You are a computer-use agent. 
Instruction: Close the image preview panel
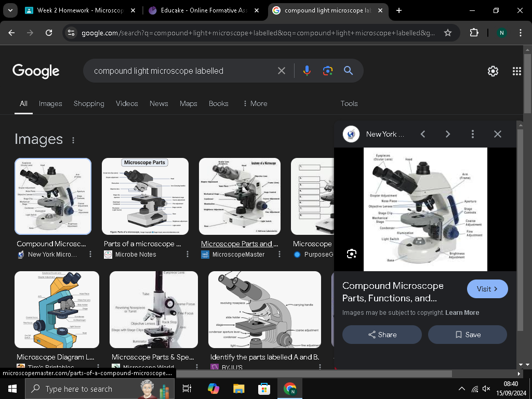498,134
